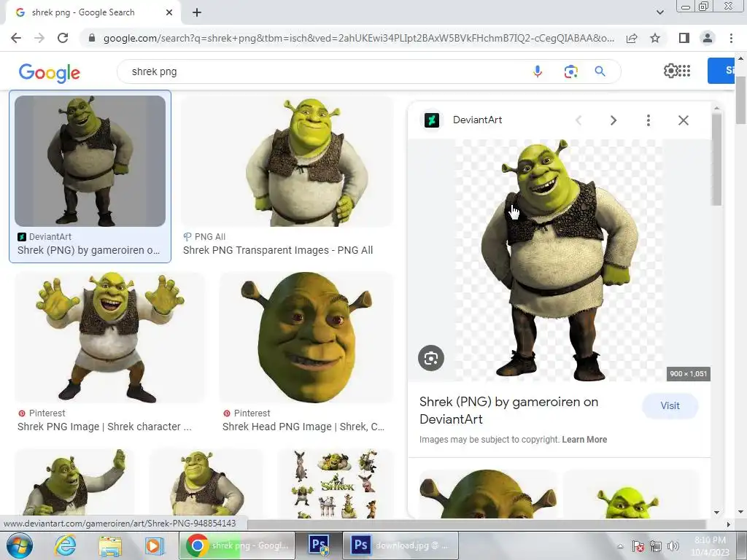The height and width of the screenshot is (560, 747).
Task: Search inside image with Lens button
Action: (431, 358)
